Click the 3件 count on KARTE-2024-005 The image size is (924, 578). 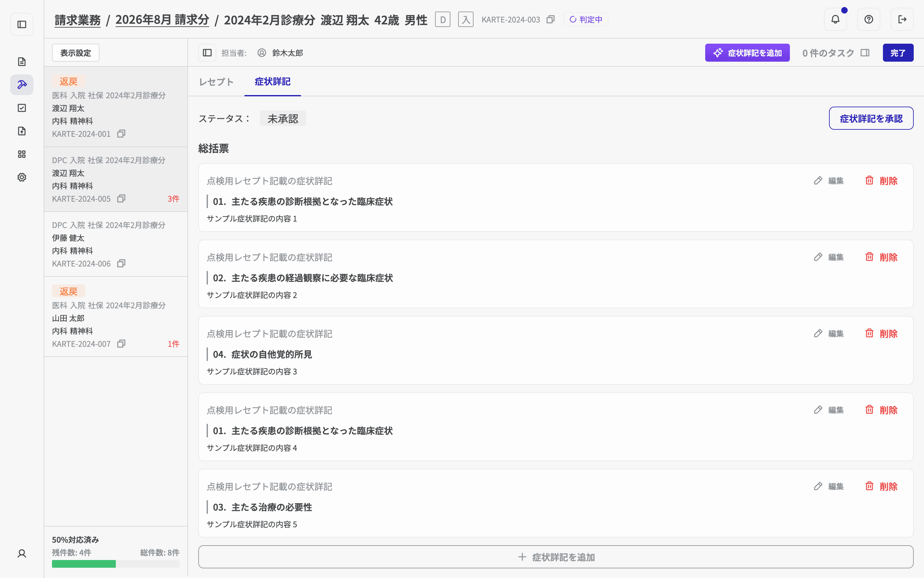[x=173, y=199]
